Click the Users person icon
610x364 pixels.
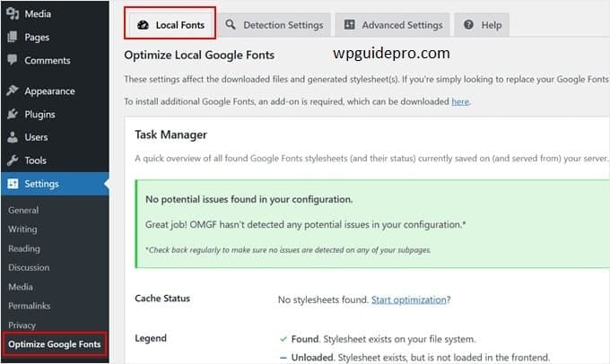(13, 137)
